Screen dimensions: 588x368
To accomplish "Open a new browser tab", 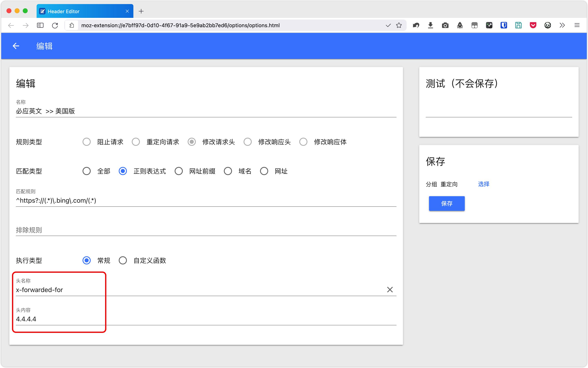I will coord(141,11).
